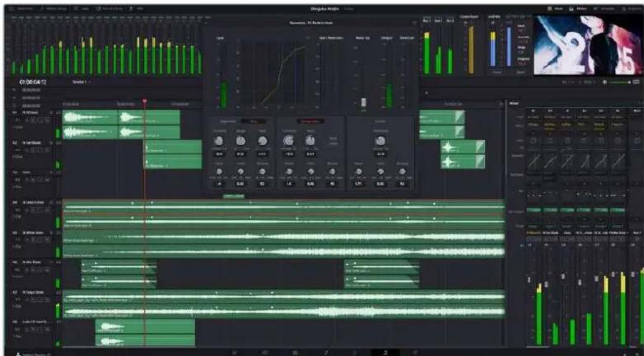
Task: Adjust the Compressor Release knob
Action: pos(332,171)
